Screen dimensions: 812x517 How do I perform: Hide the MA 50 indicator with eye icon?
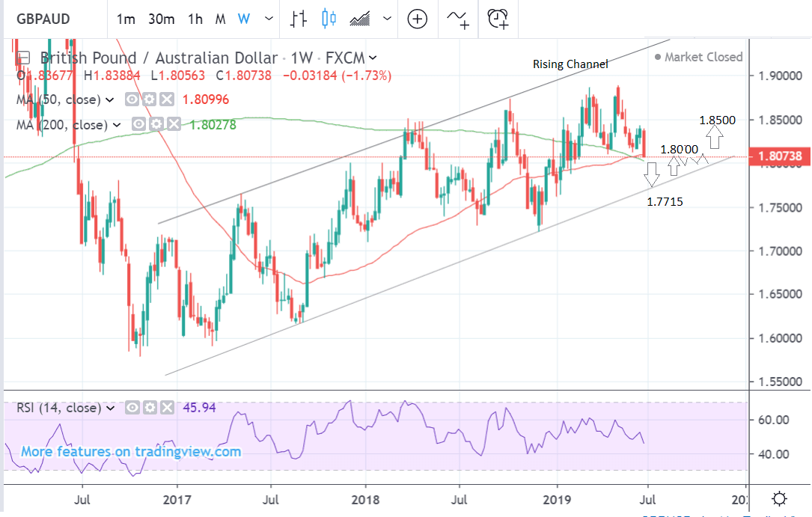pos(132,100)
